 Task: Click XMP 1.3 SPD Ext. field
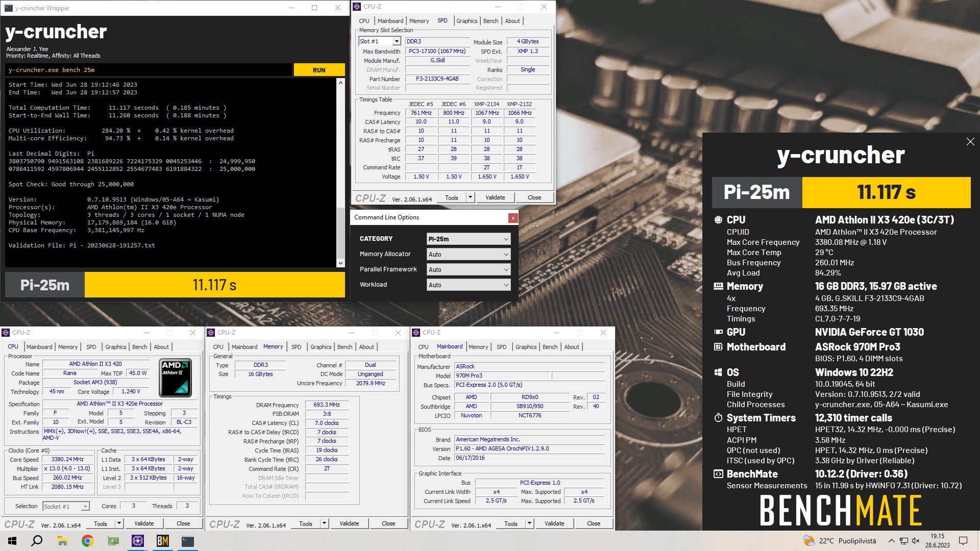point(528,51)
